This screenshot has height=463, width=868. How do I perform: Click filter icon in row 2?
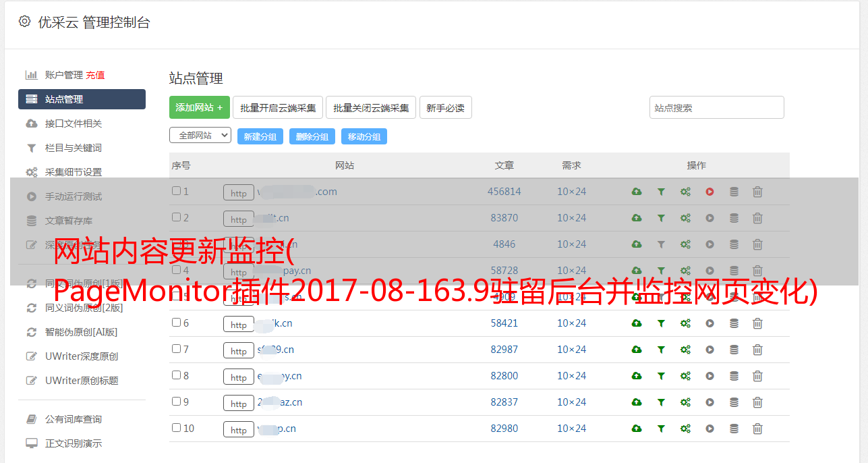(661, 218)
